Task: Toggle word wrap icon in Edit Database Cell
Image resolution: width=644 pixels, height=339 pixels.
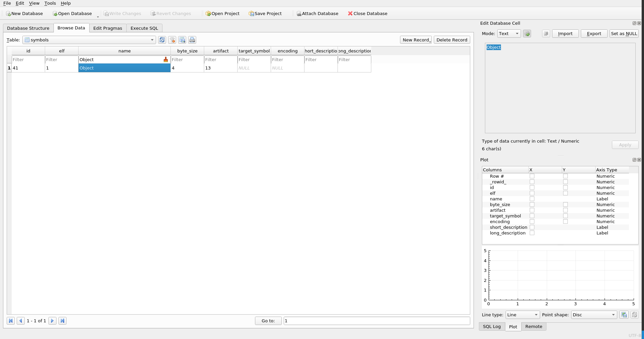Action: pyautogui.click(x=546, y=34)
